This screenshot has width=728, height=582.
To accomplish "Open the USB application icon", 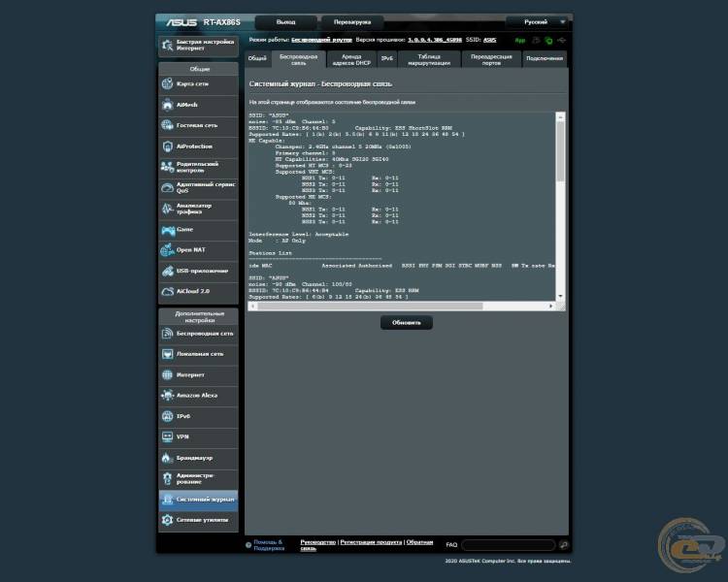I will (167, 271).
